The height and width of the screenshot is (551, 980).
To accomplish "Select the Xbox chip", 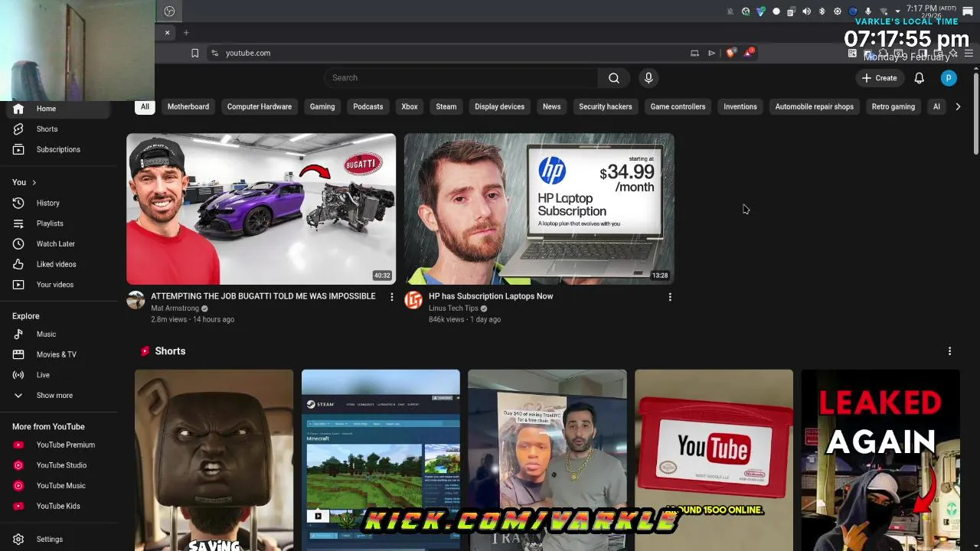I will point(410,106).
